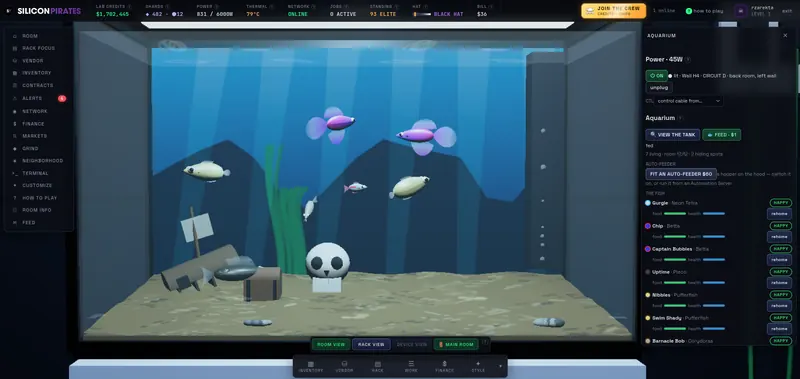Viewport: 800px width, 379px height.
Task: Open Work icon in bottom toolbar
Action: point(411,366)
